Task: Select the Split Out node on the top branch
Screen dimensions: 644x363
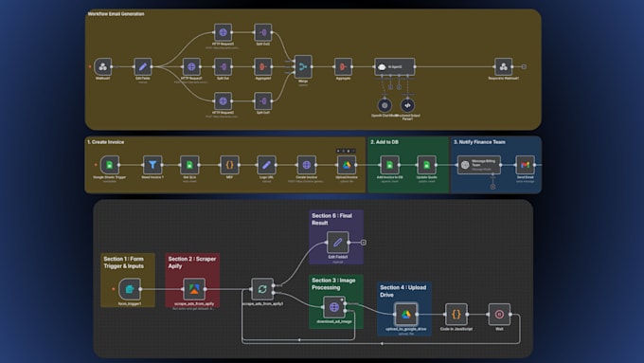Action: (263, 32)
